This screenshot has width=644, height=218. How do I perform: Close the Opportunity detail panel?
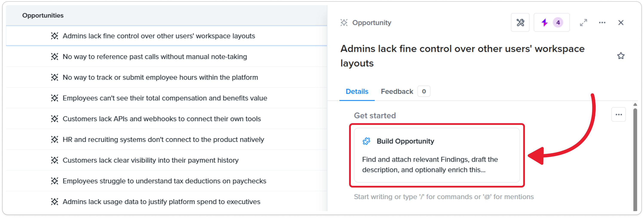pos(621,23)
